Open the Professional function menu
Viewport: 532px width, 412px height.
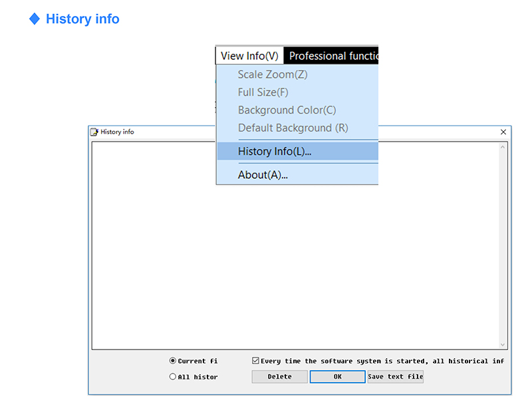(331, 56)
